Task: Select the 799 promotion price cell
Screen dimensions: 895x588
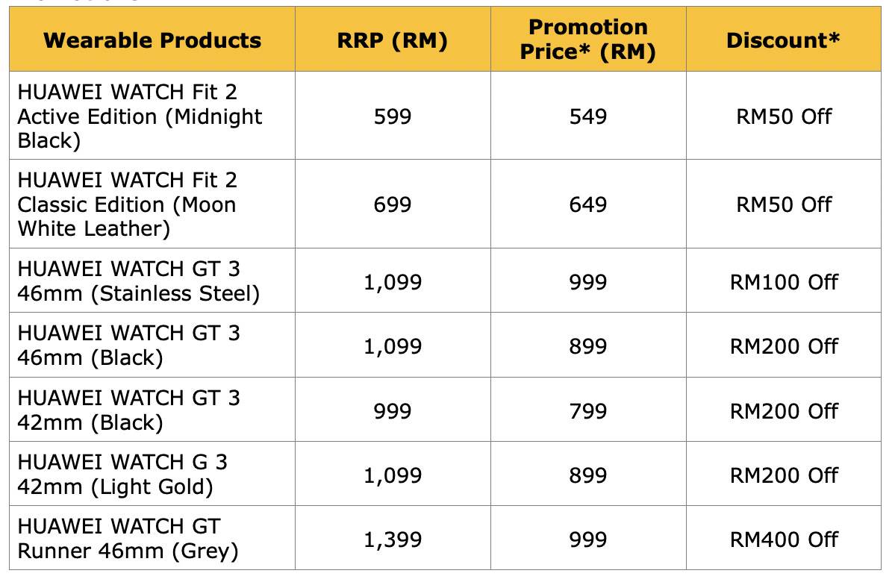Action: click(x=588, y=410)
